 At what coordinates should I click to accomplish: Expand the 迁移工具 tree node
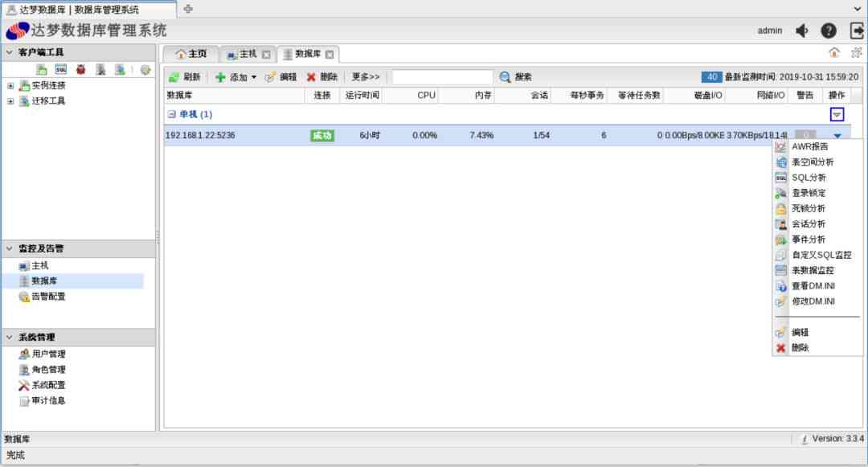[x=10, y=101]
